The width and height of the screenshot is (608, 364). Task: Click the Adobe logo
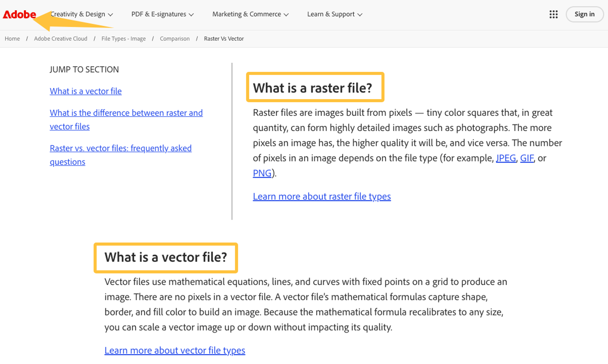tap(19, 14)
